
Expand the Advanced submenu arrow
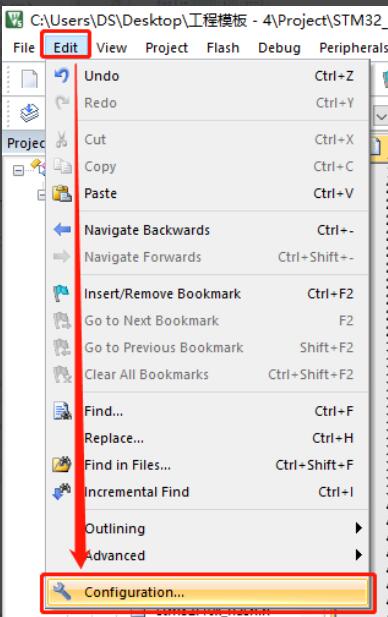tap(358, 555)
